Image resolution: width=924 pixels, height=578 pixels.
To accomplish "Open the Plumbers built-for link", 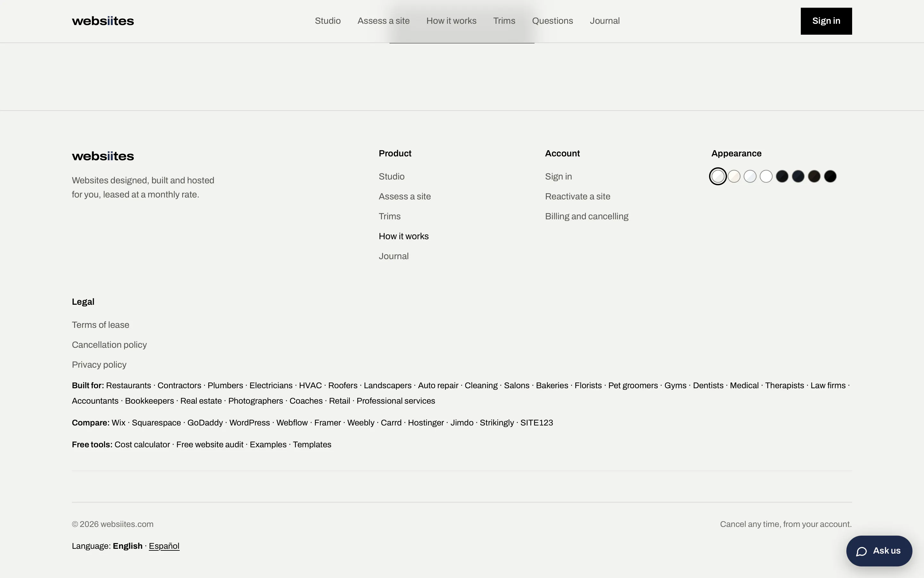I will [x=225, y=385].
